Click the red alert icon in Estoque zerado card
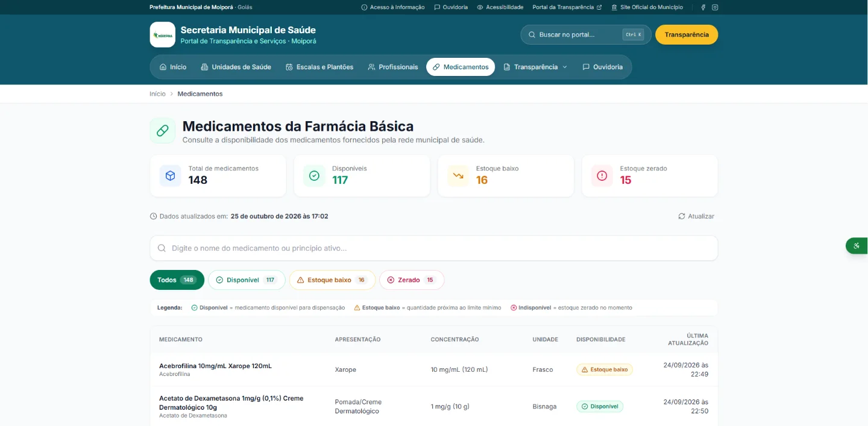This screenshot has height=426, width=868. point(602,176)
